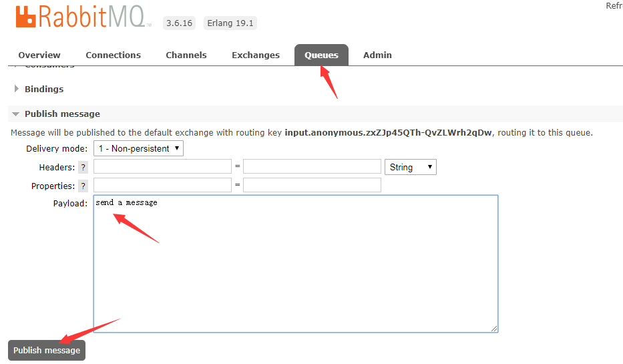Click the Publish message button

point(47,350)
